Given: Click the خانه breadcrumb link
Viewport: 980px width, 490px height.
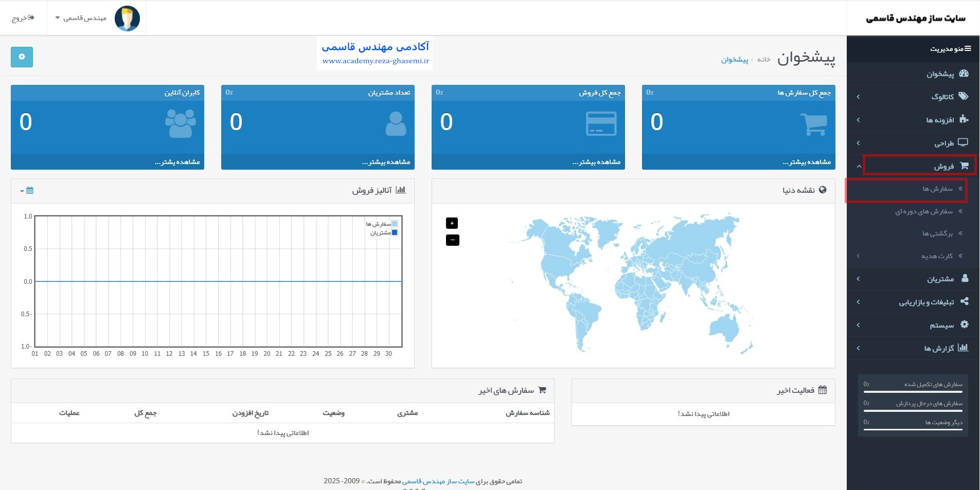Looking at the screenshot, I should [763, 60].
